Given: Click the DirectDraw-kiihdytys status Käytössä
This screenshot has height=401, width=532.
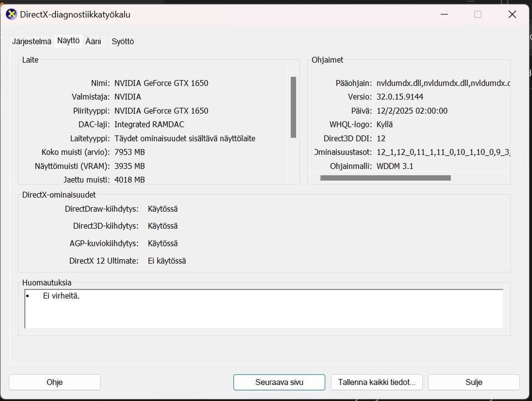Looking at the screenshot, I should [162, 209].
